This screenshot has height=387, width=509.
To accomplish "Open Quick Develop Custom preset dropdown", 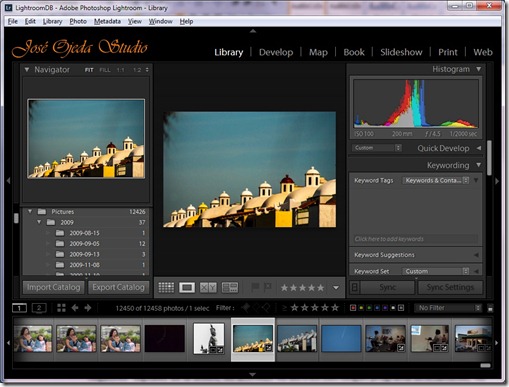I will [x=377, y=148].
